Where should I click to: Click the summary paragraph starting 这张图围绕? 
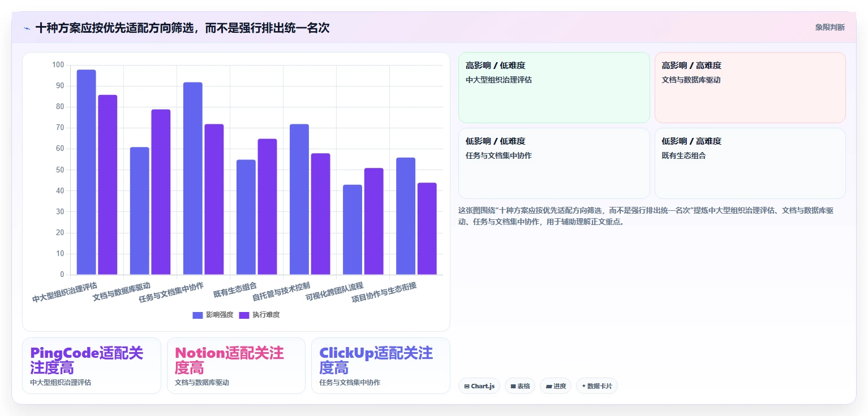[x=646, y=216]
